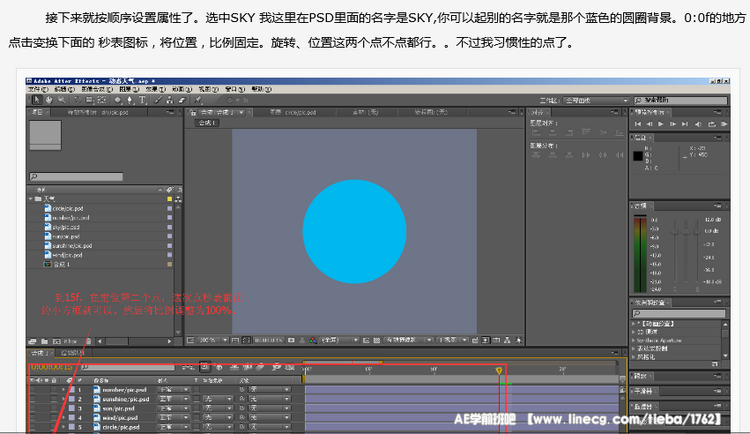750x434 pixels.
Task: Open blend mode dropdown for number/pic.psd
Action: pos(174,389)
